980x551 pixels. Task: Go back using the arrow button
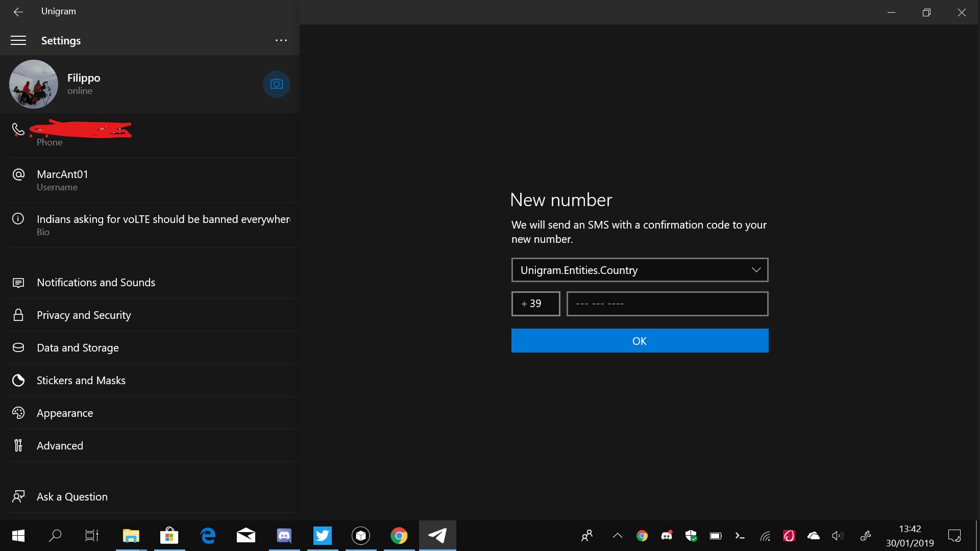18,12
